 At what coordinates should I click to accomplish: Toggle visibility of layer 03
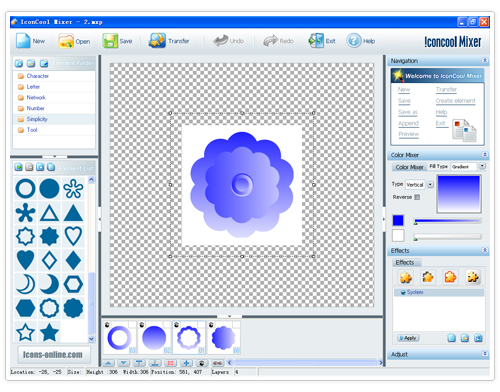point(107,324)
